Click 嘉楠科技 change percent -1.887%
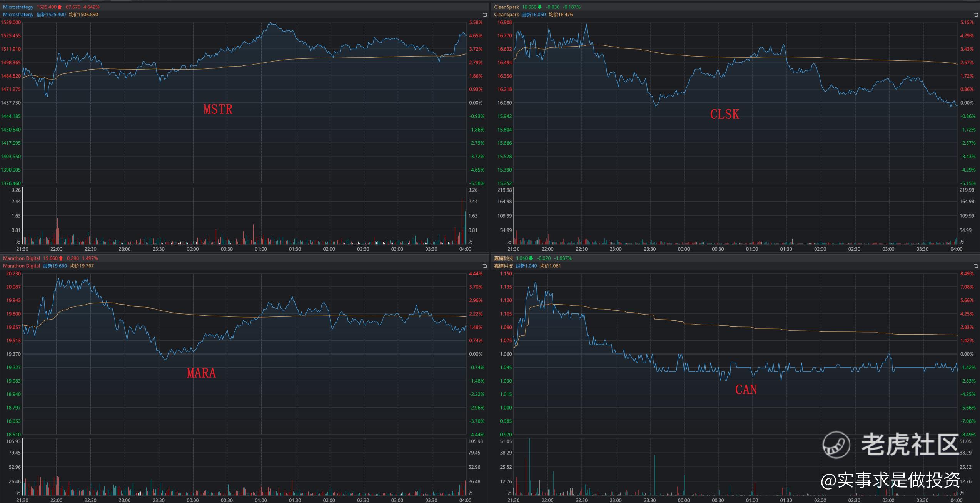Image resolution: width=980 pixels, height=503 pixels. coord(563,258)
